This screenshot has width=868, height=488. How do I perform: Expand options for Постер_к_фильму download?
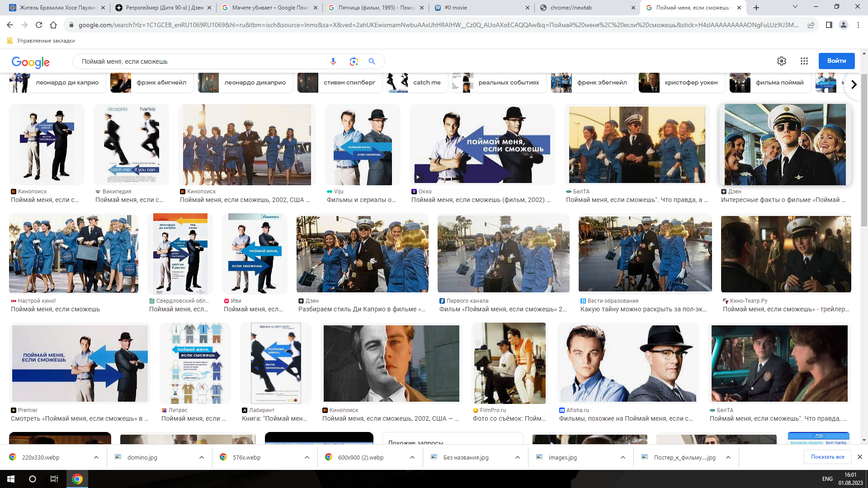[728, 457]
